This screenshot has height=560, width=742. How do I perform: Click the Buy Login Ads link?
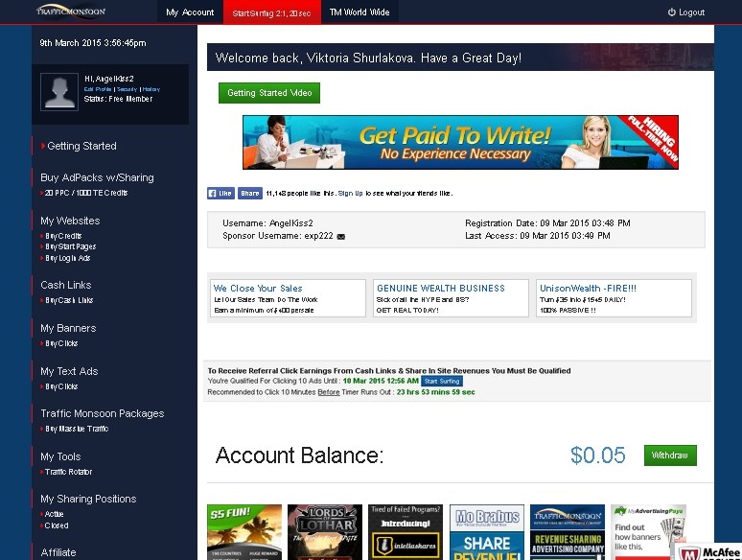tap(68, 258)
